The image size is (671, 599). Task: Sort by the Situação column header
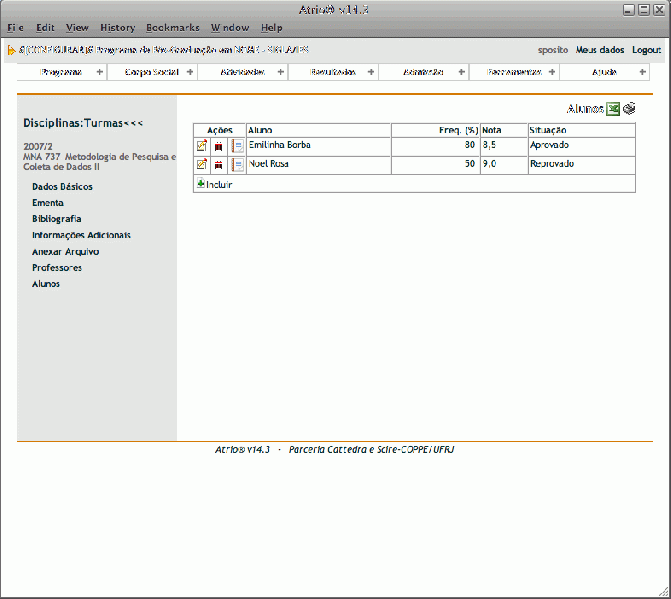[548, 130]
